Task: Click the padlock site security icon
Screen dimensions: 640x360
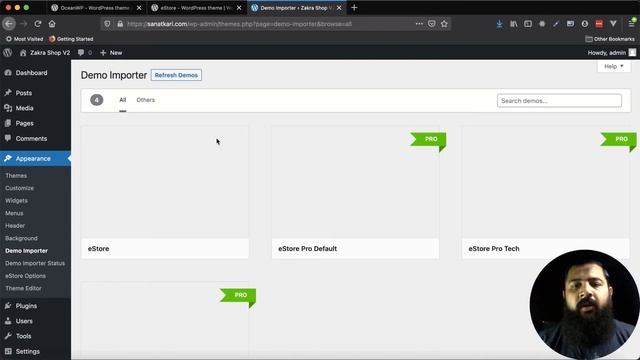Action: pos(120,24)
